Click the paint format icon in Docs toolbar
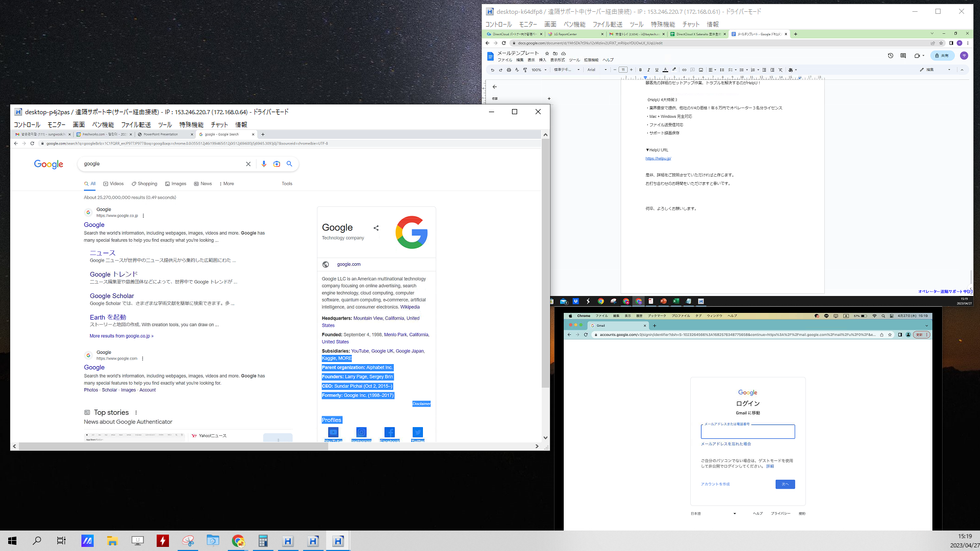Image resolution: width=980 pixels, height=551 pixels. (x=525, y=70)
